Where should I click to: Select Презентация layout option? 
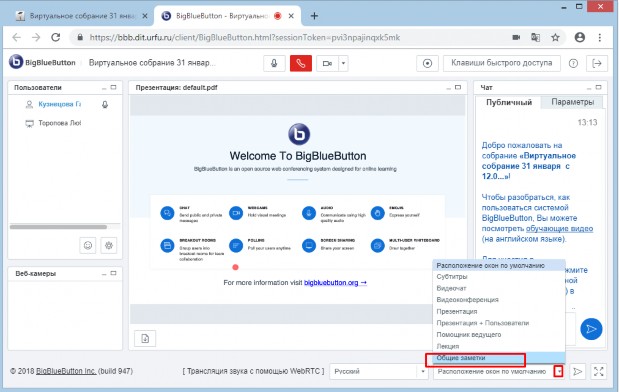coord(499,311)
